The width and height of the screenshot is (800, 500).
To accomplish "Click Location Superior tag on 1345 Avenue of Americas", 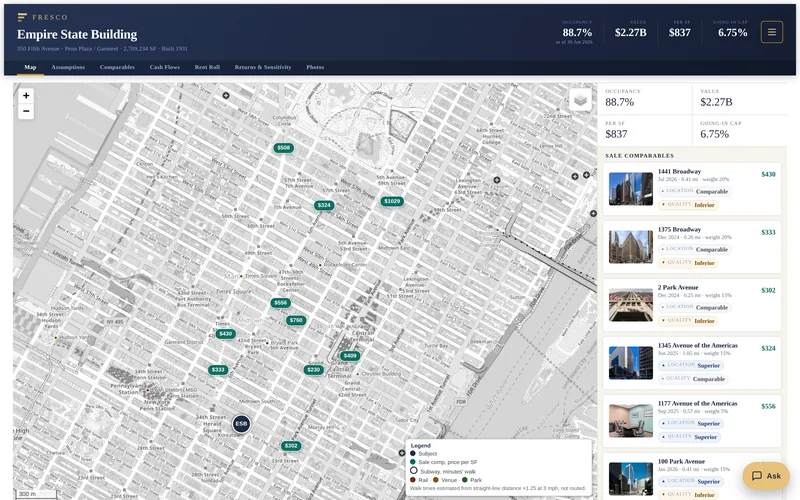I will click(x=691, y=365).
